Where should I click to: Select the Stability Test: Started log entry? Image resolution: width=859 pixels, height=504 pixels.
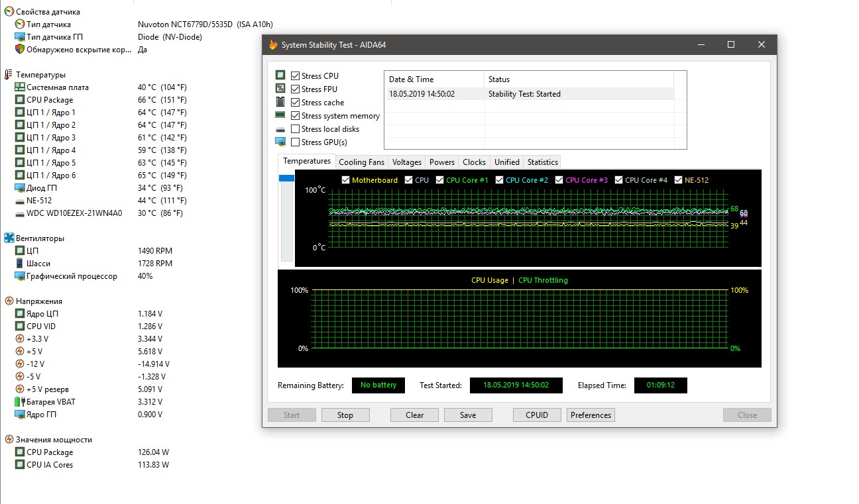pyautogui.click(x=530, y=94)
